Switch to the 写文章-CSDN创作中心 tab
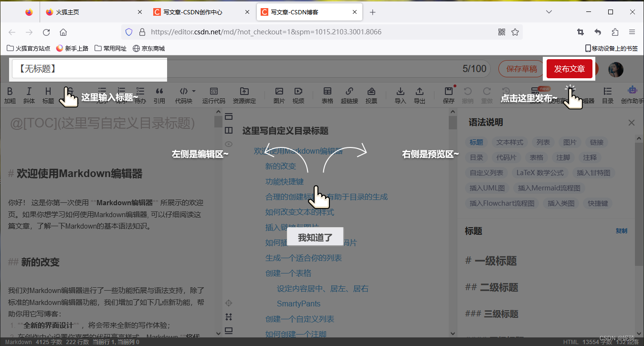Viewport: 644px width, 346px height. pos(201,12)
